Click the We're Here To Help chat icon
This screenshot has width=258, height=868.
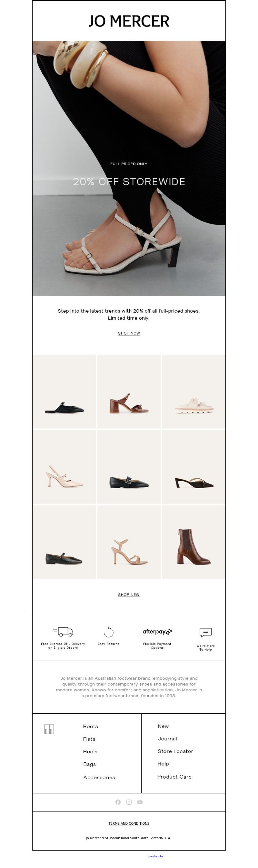(205, 633)
